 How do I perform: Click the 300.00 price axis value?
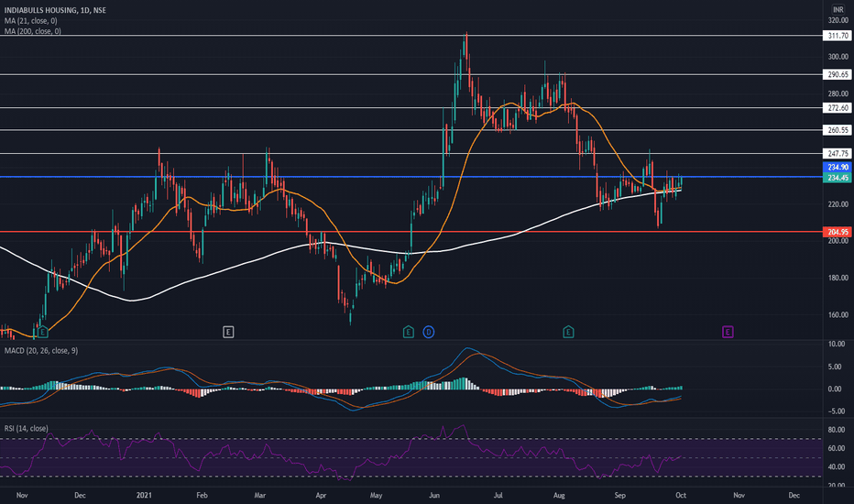coord(838,57)
